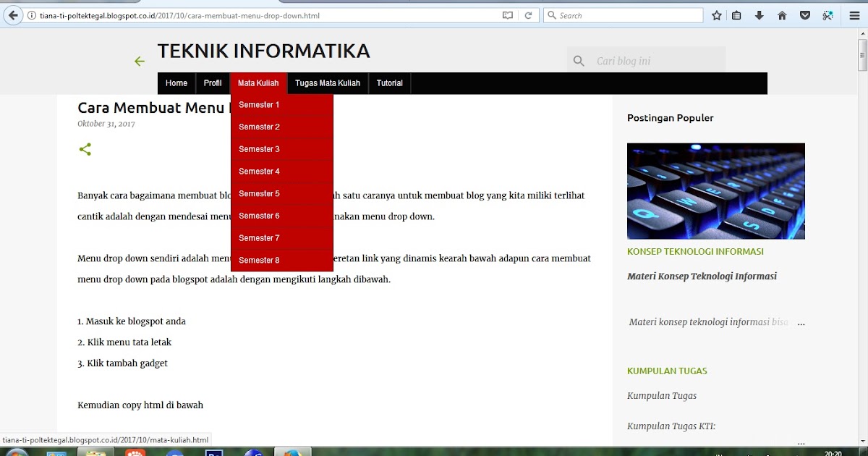
Task: Select Semester 3 from the dropdown
Action: 259,148
